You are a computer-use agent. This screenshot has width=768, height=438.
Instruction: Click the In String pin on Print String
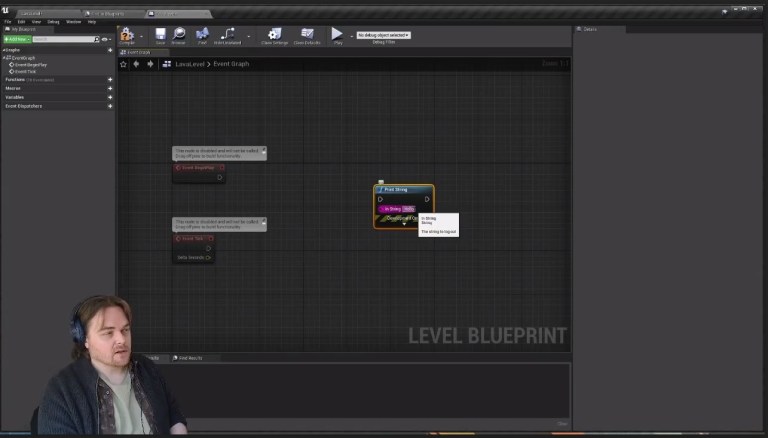381,209
